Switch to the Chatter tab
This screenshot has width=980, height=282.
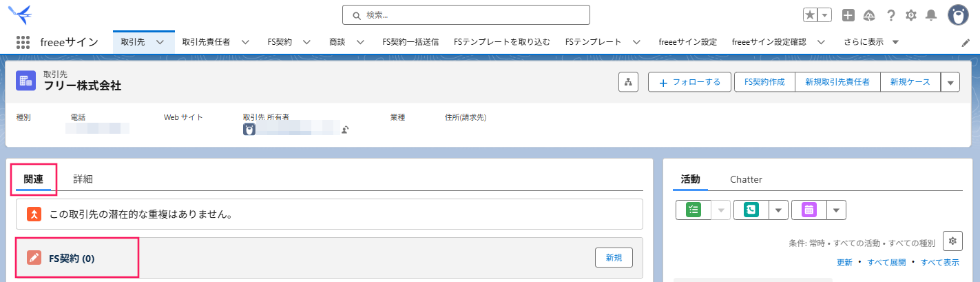(x=746, y=179)
